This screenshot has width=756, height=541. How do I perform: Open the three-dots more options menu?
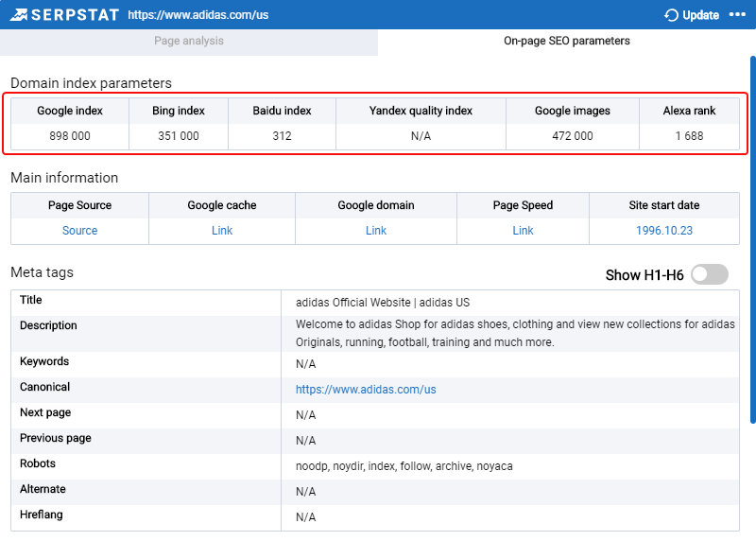[737, 14]
